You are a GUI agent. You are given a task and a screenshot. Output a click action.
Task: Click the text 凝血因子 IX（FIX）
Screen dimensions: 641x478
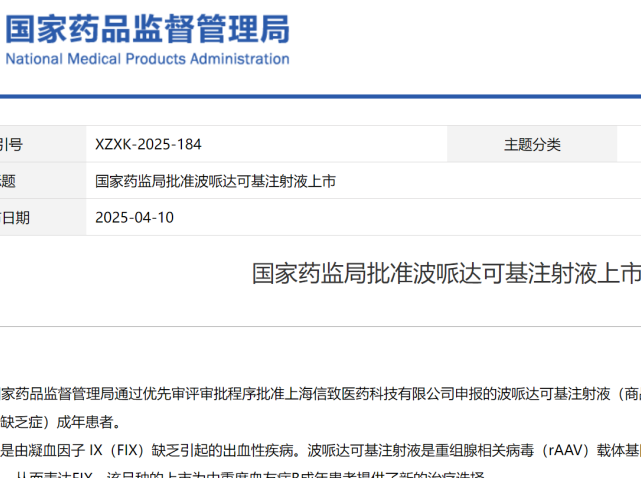[x=98, y=448]
